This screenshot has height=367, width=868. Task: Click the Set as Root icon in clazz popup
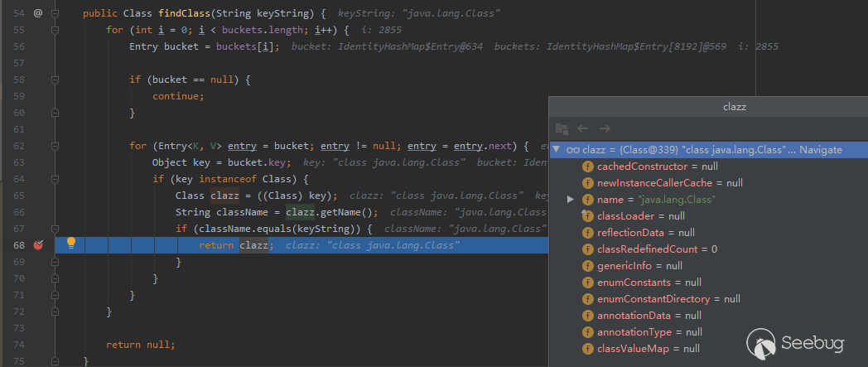coord(562,128)
